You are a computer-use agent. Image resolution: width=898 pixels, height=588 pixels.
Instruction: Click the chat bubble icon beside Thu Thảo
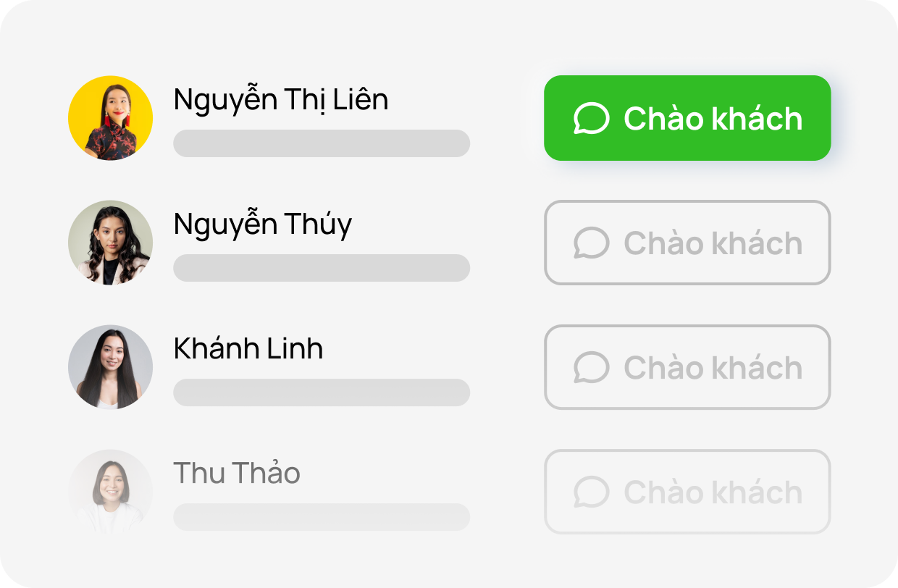point(591,492)
